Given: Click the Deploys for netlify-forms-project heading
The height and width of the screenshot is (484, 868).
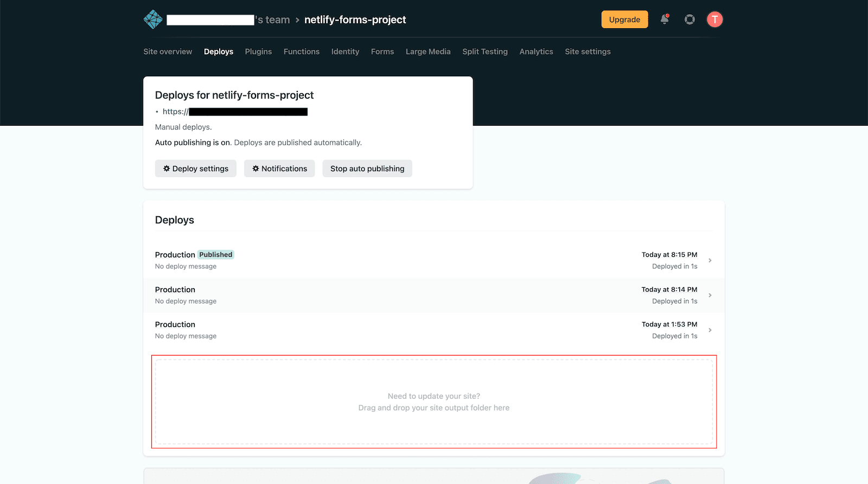Looking at the screenshot, I should coord(234,95).
